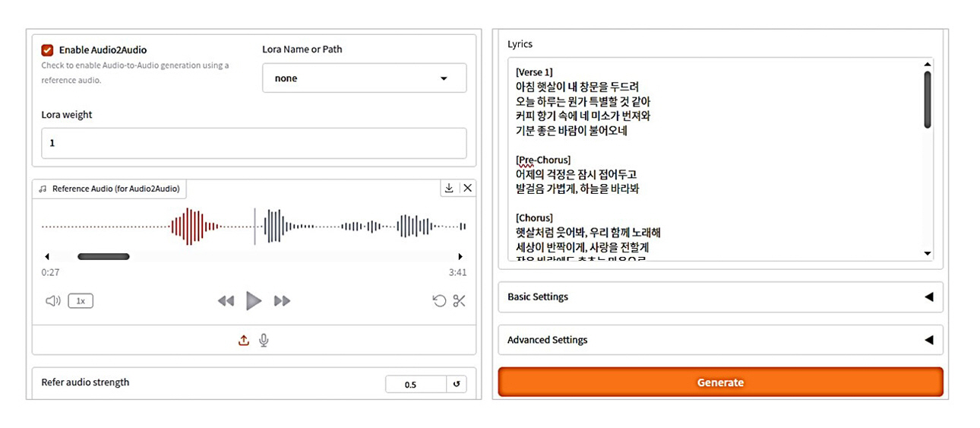
Task: Trim audio using the scissors icon
Action: coord(459,301)
